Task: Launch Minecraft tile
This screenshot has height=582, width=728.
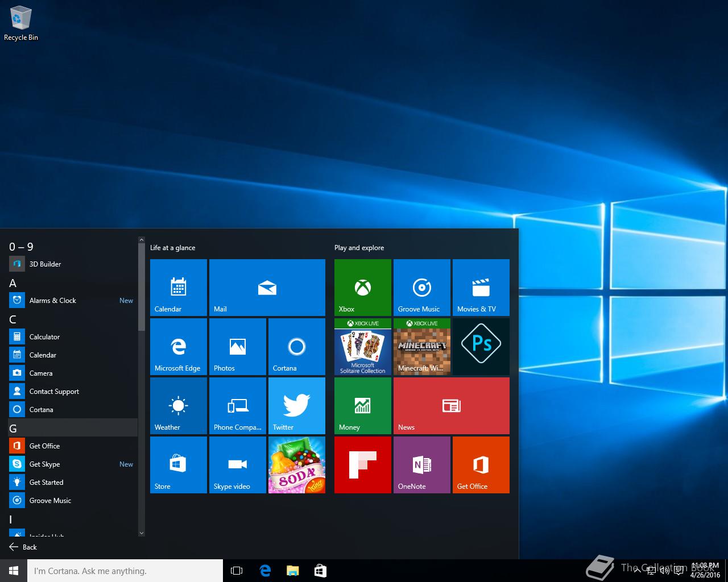Action: [x=422, y=347]
